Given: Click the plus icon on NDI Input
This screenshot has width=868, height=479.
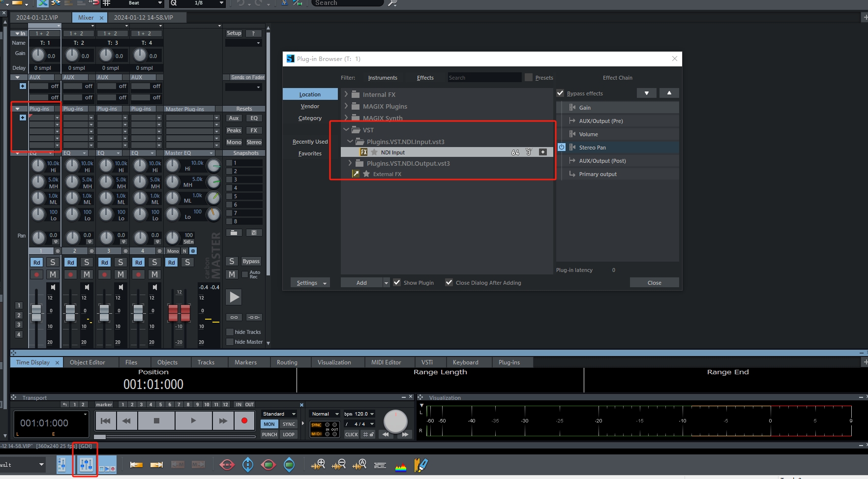Looking at the screenshot, I should (x=543, y=152).
